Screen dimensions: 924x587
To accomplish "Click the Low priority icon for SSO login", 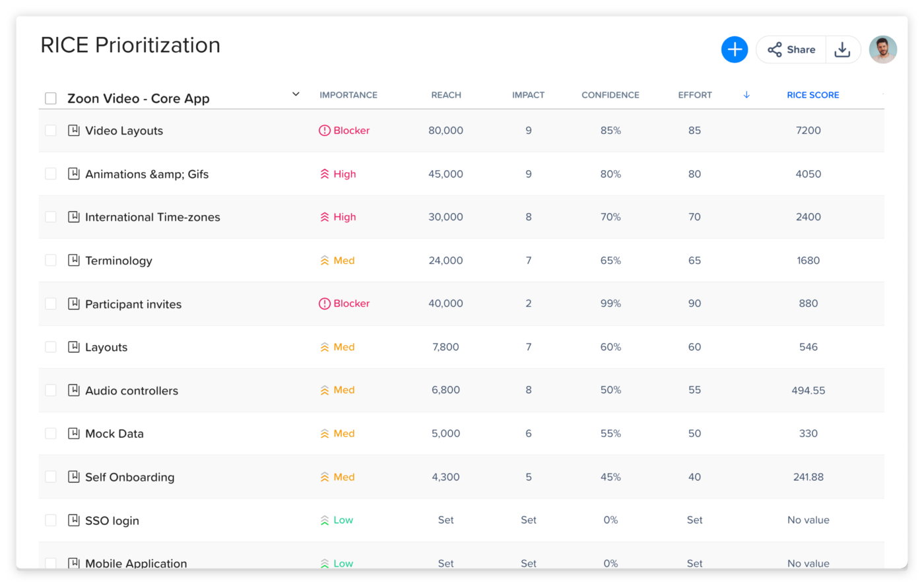I will click(324, 520).
